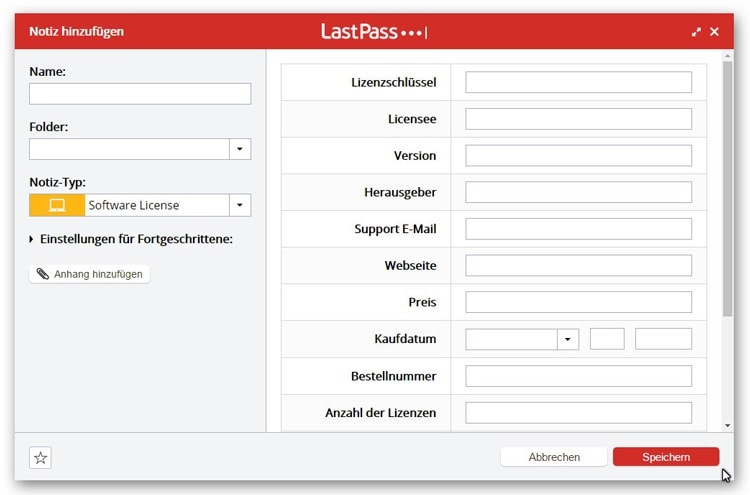Click the vertical scrollbar thumb
Viewport: 750px width, 495px height.
click(x=728, y=189)
